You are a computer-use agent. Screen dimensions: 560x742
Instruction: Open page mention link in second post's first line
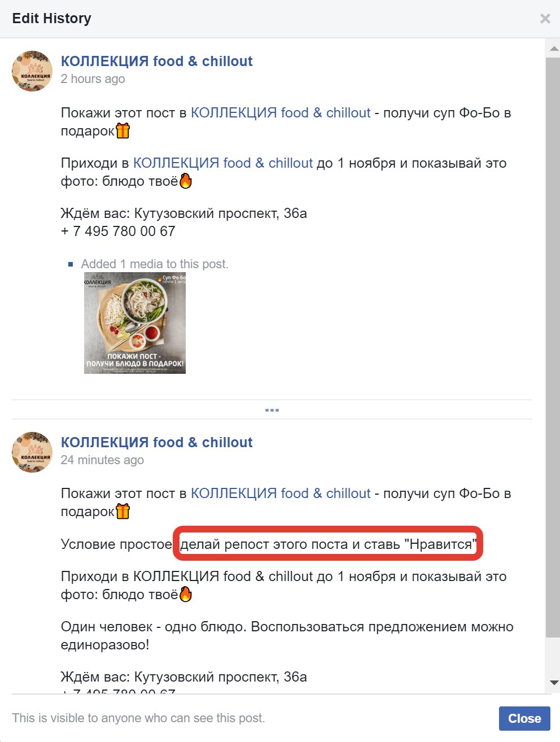281,494
